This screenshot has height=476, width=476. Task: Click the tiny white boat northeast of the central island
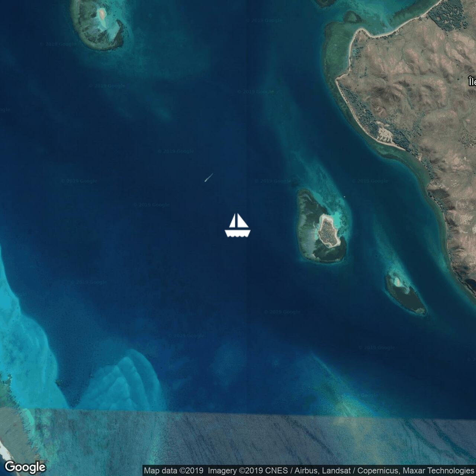click(345, 197)
